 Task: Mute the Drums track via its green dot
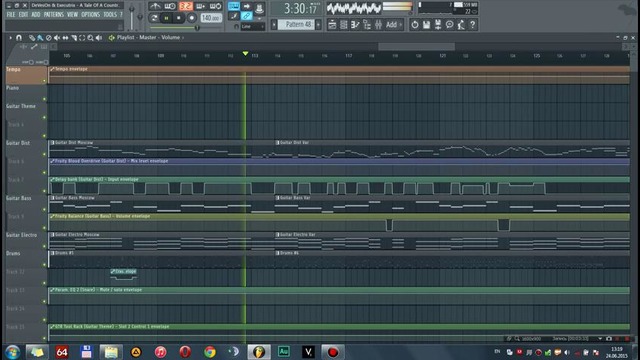click(44, 264)
